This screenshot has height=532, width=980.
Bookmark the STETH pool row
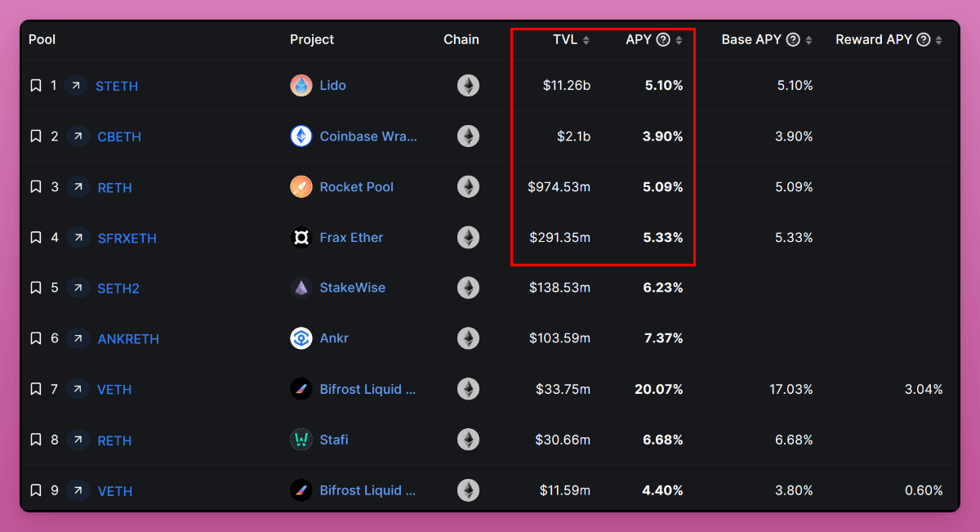click(36, 86)
